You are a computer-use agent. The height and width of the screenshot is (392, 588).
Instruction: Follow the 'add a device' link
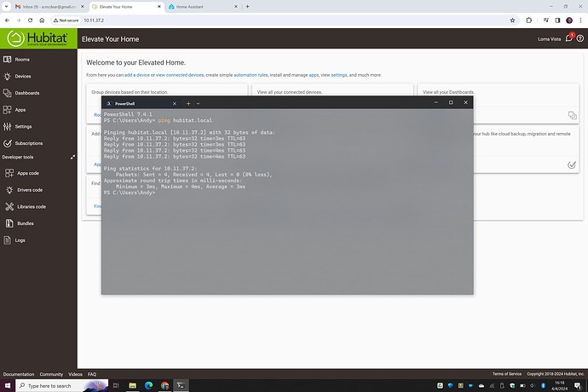point(137,75)
